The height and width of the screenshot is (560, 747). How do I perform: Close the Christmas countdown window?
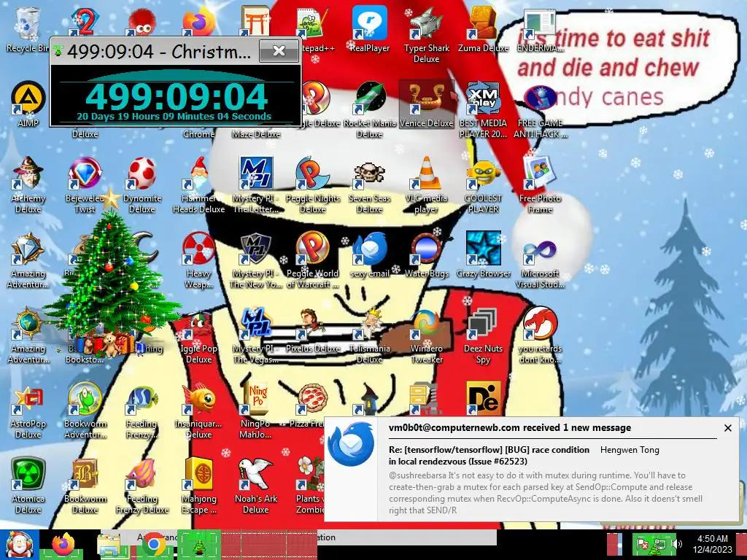pyautogui.click(x=279, y=51)
